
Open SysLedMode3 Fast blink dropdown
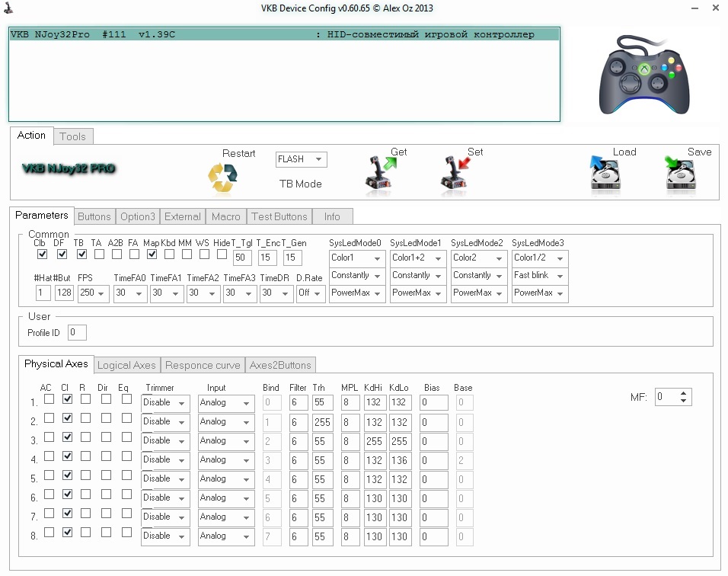point(540,276)
